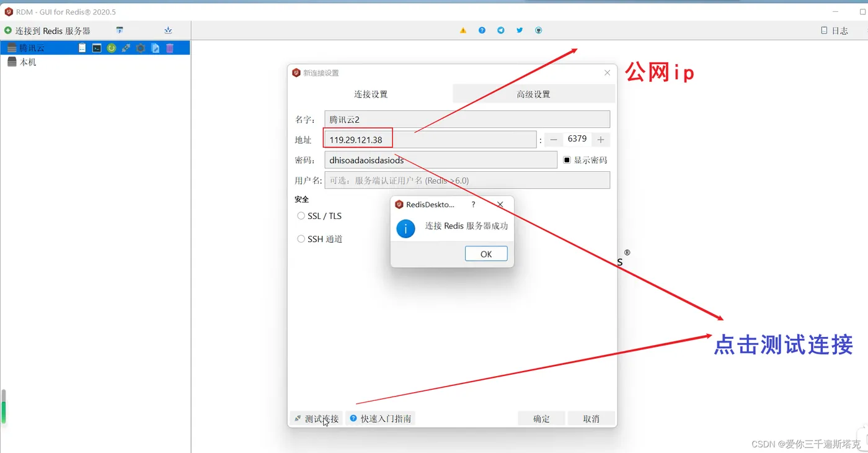The width and height of the screenshot is (868, 453).
Task: Click the port value 6379 field
Action: click(577, 140)
